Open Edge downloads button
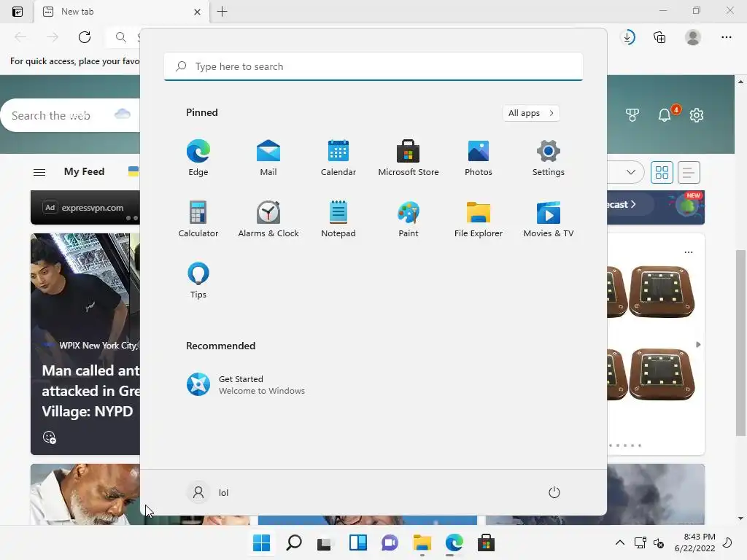This screenshot has height=560, width=747. click(628, 37)
